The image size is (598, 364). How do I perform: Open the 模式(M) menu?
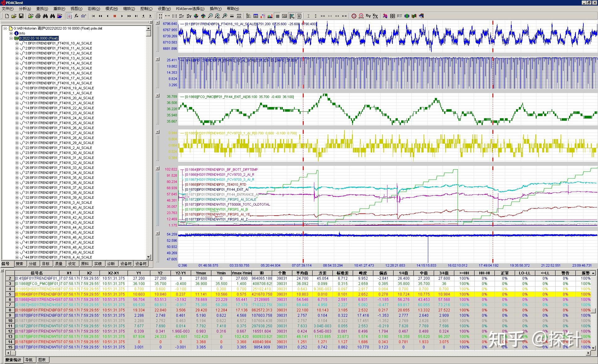click(x=112, y=9)
